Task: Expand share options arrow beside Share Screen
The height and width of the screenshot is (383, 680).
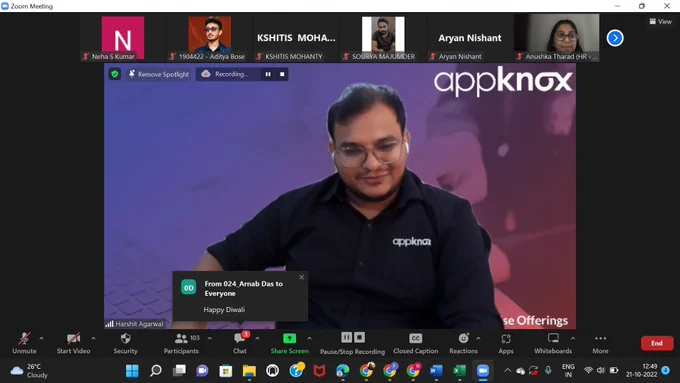Action: [x=309, y=338]
